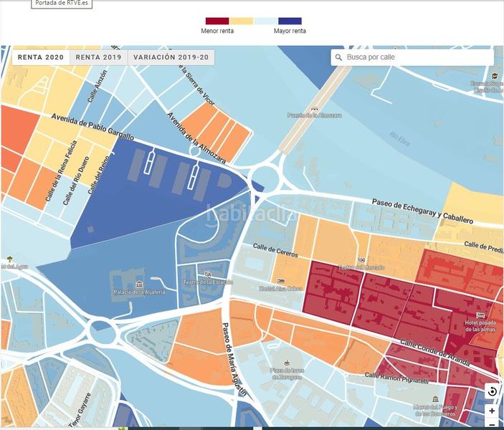Switch to the RENTA 2019 tab
This screenshot has height=430, width=504.
[x=99, y=57]
